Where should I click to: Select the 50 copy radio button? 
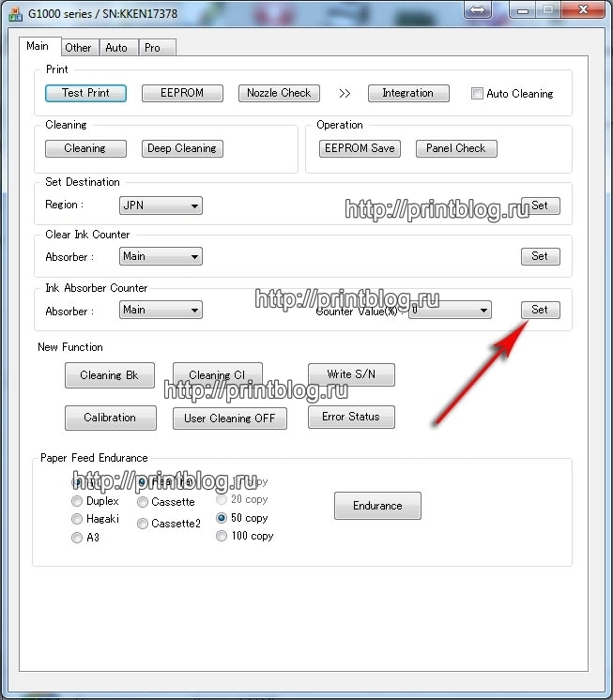(x=222, y=518)
